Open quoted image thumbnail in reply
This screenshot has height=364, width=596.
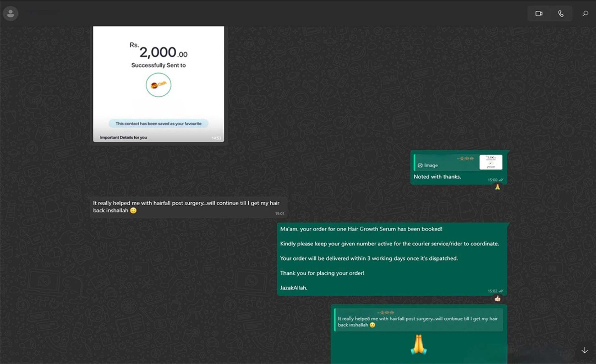491,162
